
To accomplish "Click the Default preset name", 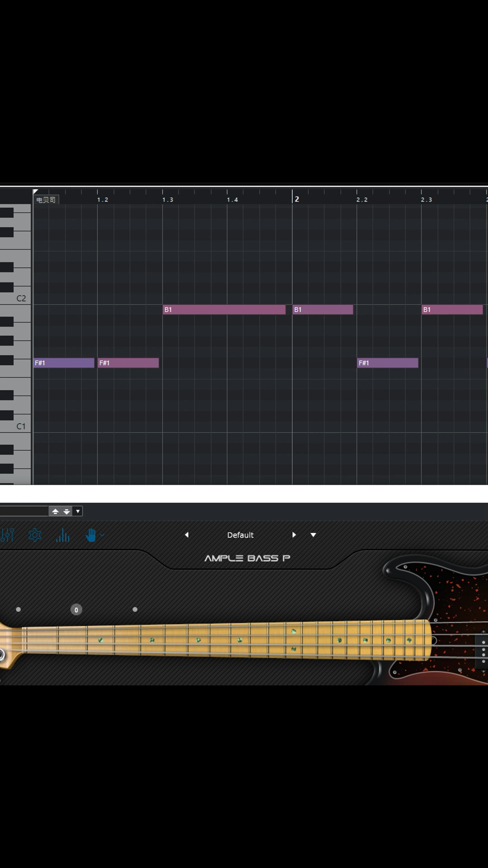I will pos(240,535).
